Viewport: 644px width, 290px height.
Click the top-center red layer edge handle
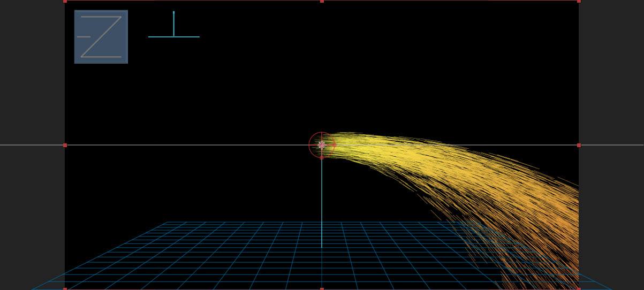click(x=322, y=1)
